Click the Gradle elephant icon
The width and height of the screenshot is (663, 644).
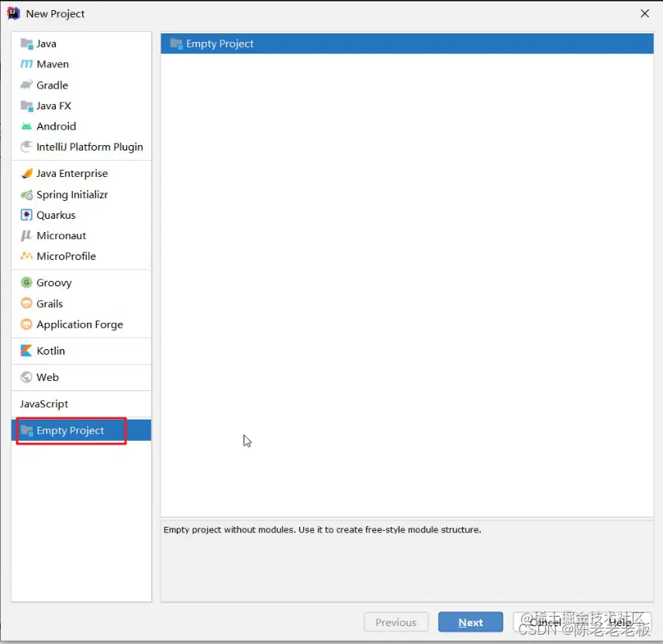(x=26, y=85)
